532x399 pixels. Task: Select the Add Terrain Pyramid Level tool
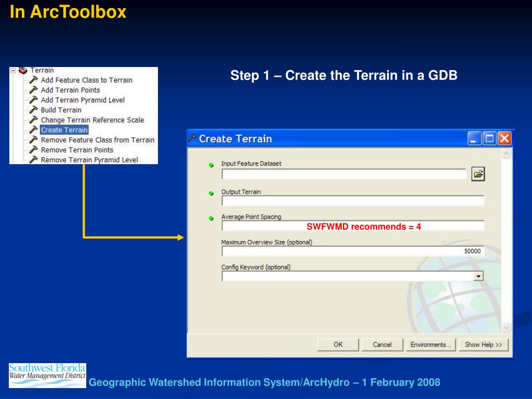[83, 100]
